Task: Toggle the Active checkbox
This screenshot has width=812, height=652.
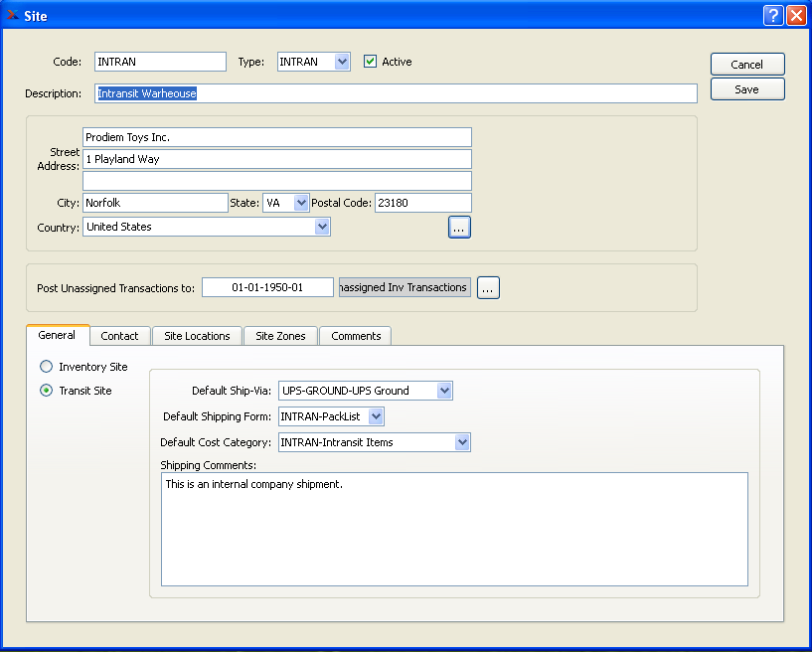Action: (x=371, y=62)
